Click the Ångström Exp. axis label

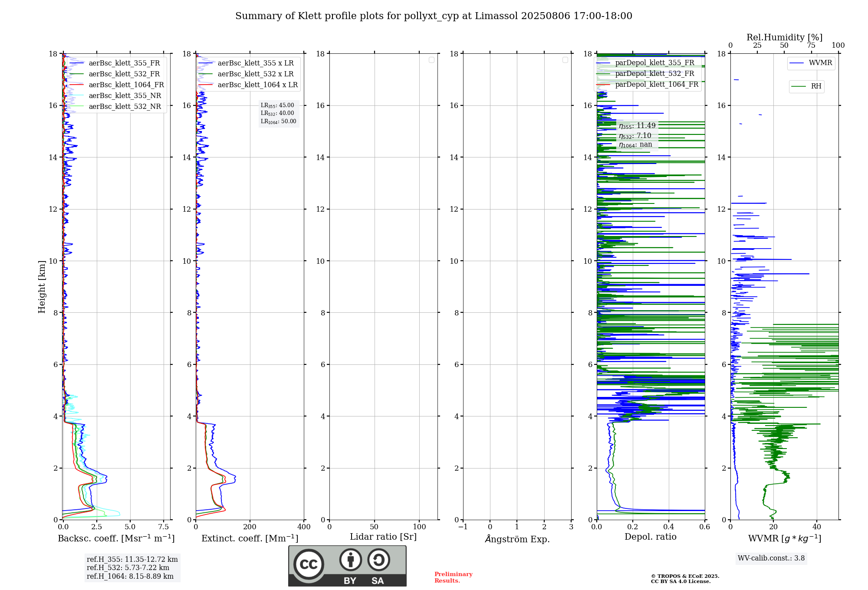(x=517, y=539)
